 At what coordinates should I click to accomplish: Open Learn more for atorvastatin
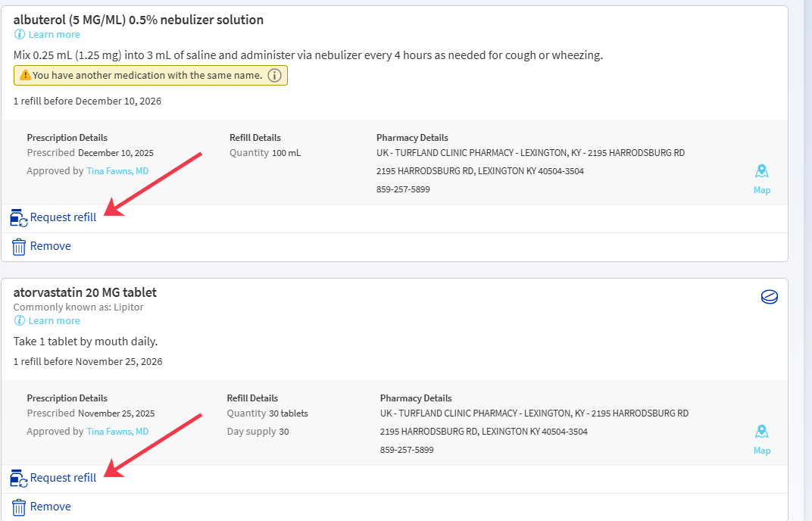click(x=54, y=320)
